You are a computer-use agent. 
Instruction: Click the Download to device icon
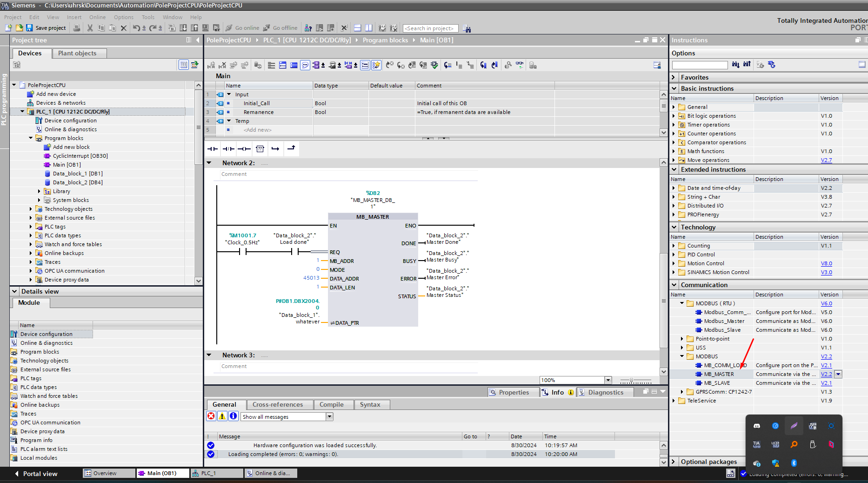[183, 28]
